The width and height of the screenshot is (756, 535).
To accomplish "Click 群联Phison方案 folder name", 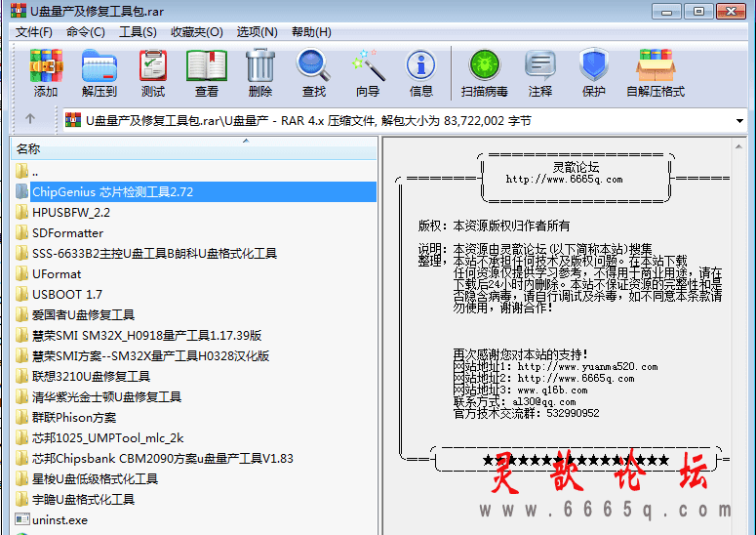I will click(74, 417).
